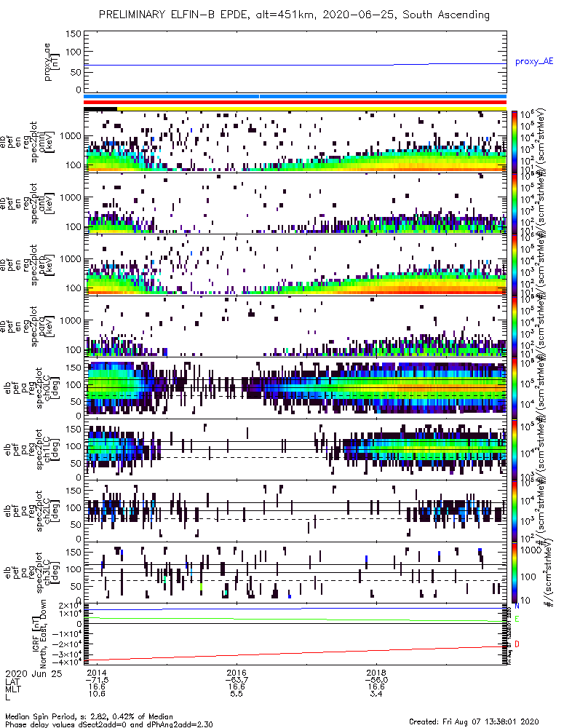Click the green 'E' legend letter
Image resolution: width=564 pixels, height=728 pixels.
[517, 619]
